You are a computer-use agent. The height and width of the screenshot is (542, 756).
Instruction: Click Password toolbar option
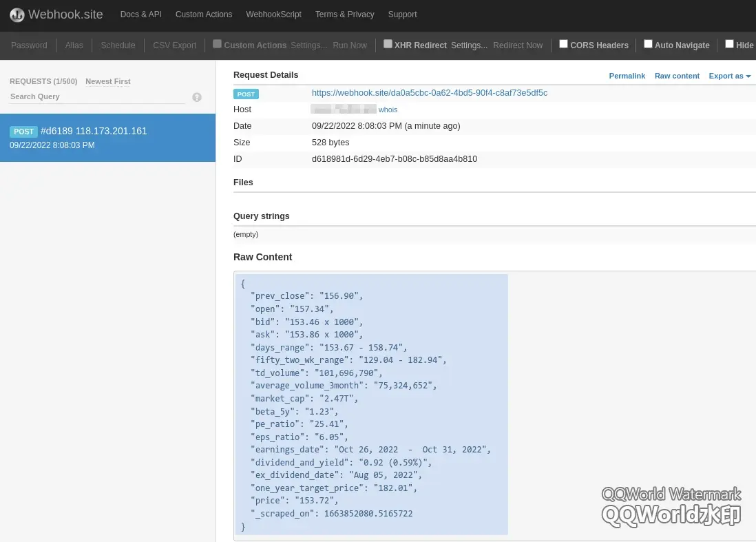[29, 45]
